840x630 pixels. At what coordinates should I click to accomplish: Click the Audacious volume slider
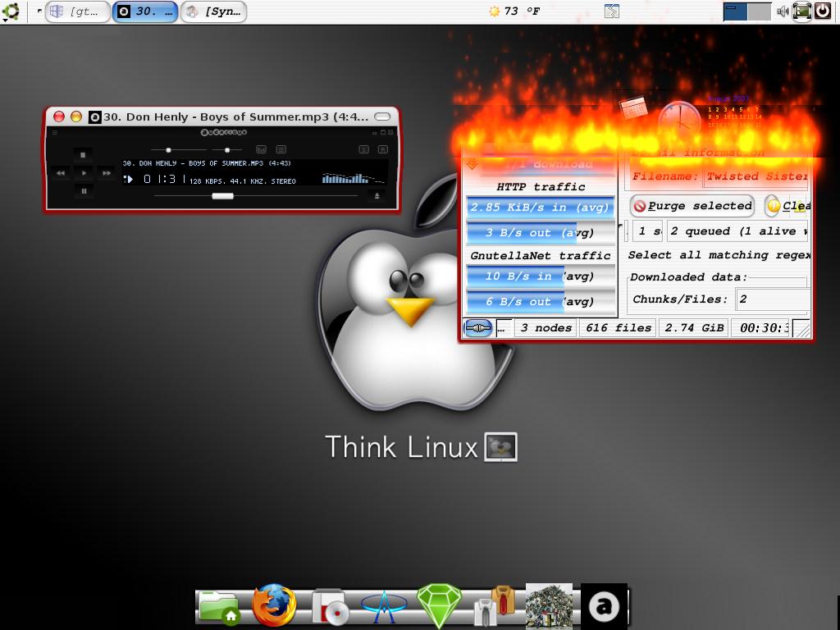[x=178, y=150]
